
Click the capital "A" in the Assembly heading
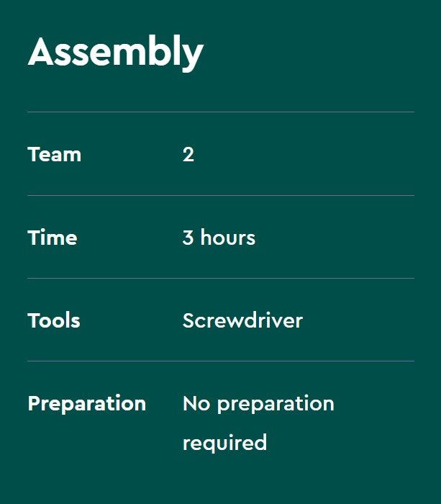click(x=42, y=52)
